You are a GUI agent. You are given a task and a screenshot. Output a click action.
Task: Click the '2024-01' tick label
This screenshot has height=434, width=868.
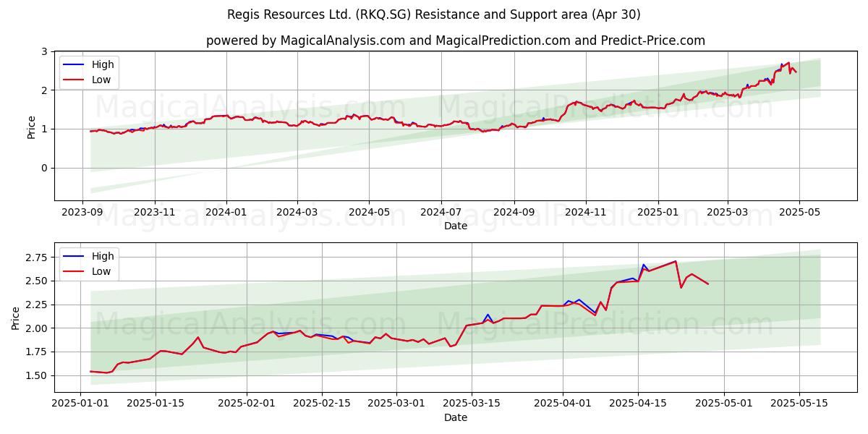[x=226, y=212]
